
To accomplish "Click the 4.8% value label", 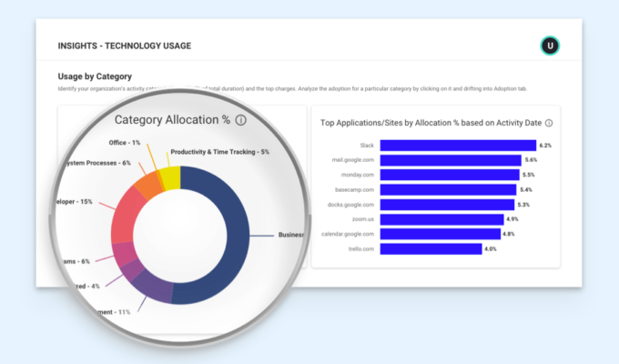I will 509,234.
